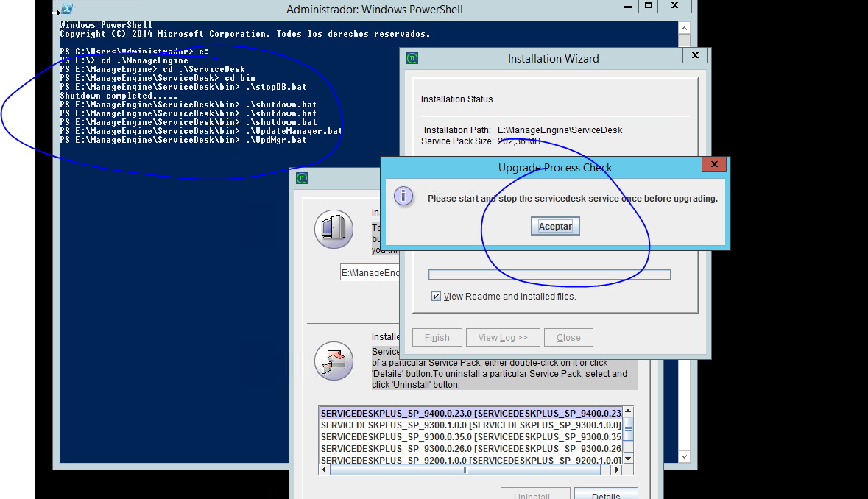Screen dimensions: 868x499
Task: Click the .\UpdMgr.bat command line in PowerShell
Action: point(183,140)
